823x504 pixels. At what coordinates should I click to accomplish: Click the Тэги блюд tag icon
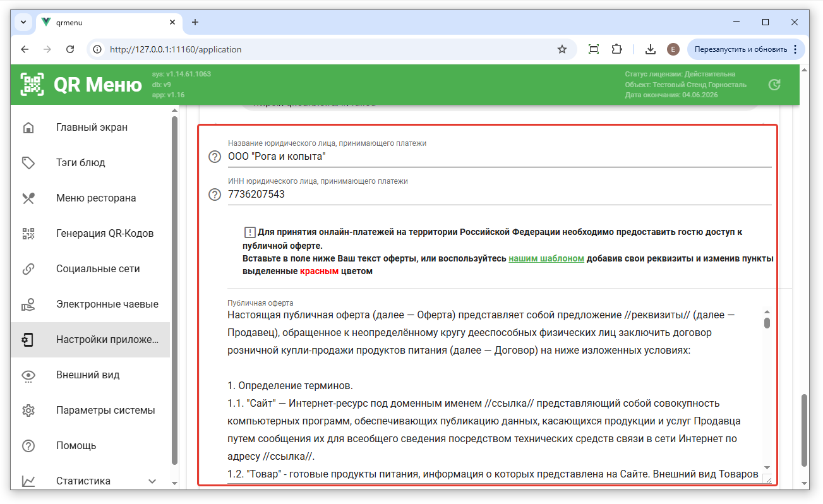28,163
